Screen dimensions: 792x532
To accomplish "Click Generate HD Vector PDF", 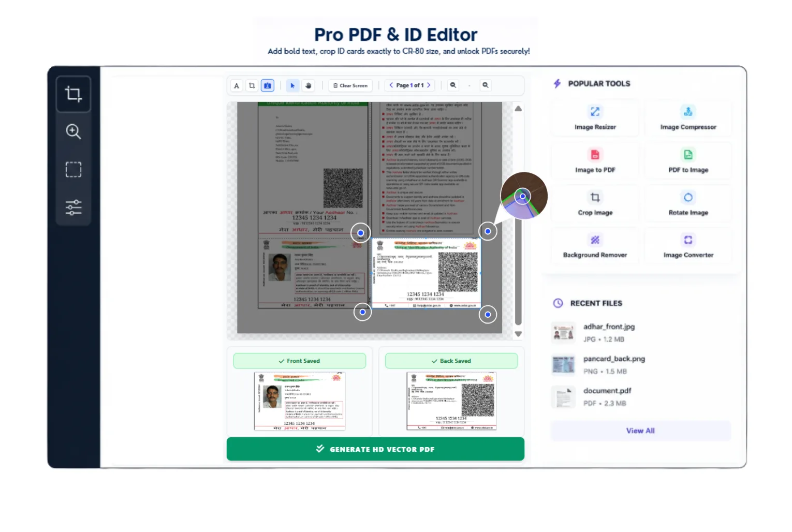I will (x=375, y=449).
